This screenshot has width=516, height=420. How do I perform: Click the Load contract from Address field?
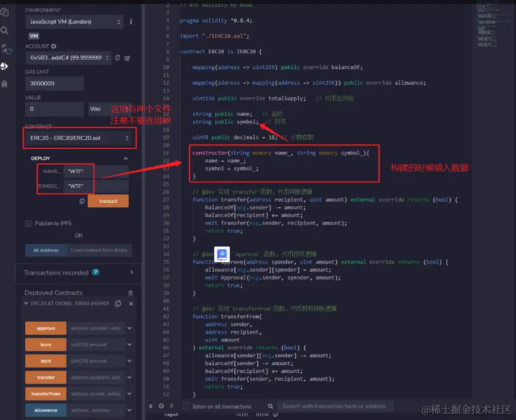pos(99,250)
